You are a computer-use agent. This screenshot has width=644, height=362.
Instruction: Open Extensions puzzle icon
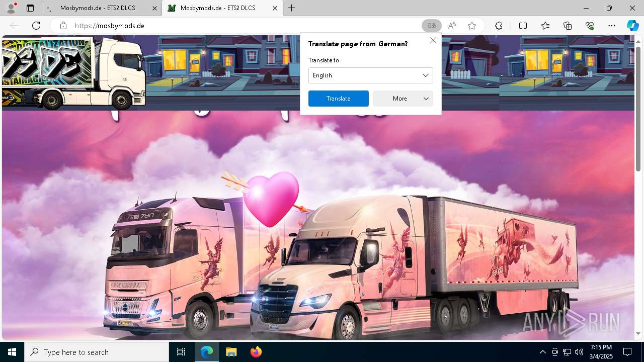499,26
